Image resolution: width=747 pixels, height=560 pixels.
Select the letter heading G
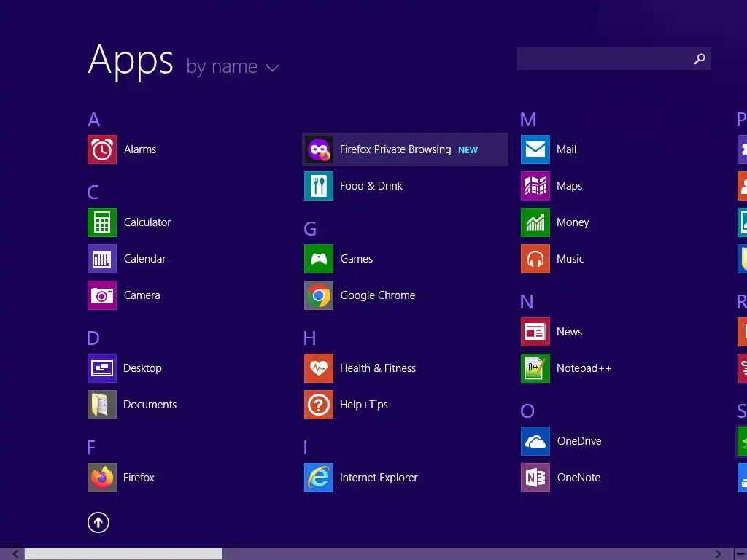310,229
